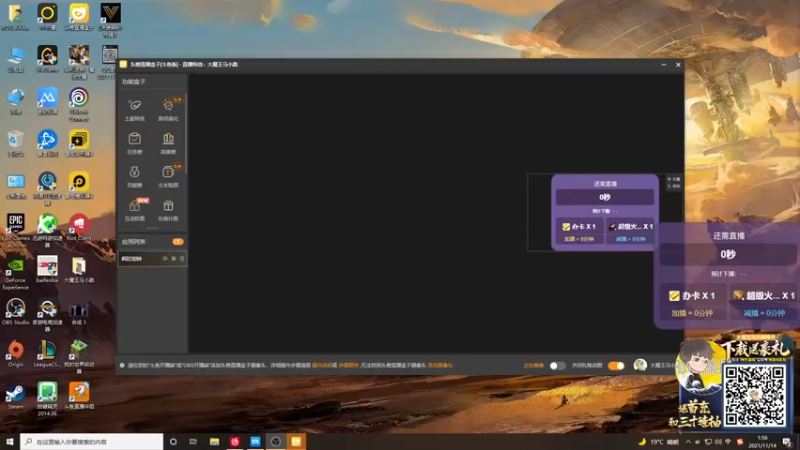Image resolution: width=800 pixels, height=450 pixels.
Task: Open File Explorer from the taskbar
Action: click(x=214, y=442)
